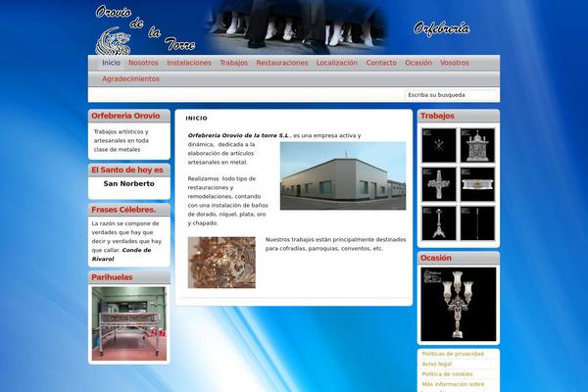Image resolution: width=588 pixels, height=392 pixels.
Task: Go to the Vosotros section
Action: 455,63
